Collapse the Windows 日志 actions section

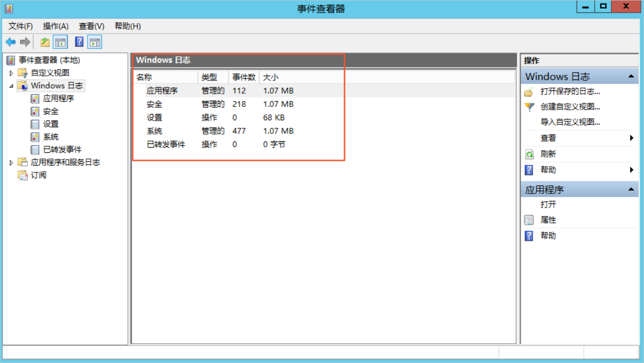631,76
